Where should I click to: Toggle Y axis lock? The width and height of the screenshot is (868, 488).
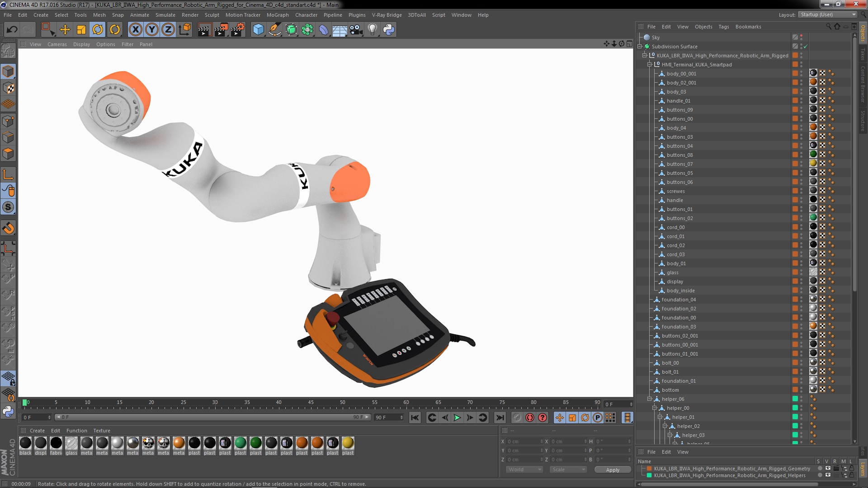[152, 30]
